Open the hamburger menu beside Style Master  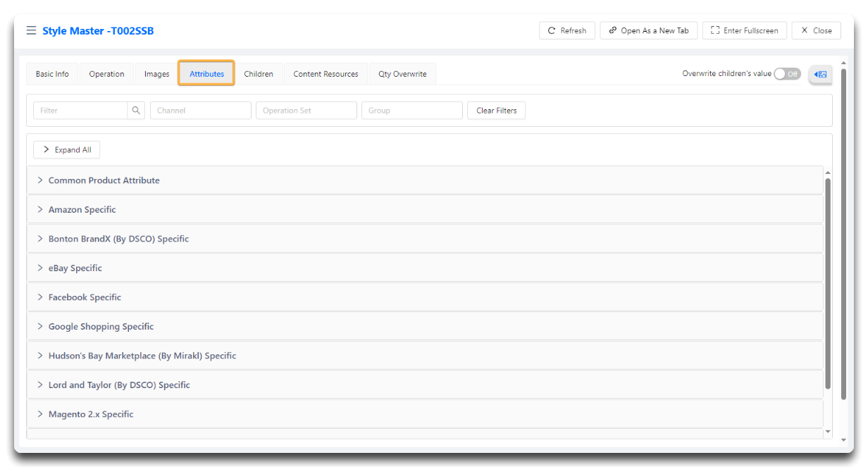[x=31, y=30]
